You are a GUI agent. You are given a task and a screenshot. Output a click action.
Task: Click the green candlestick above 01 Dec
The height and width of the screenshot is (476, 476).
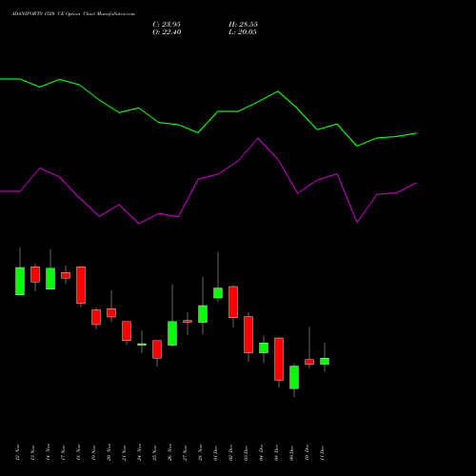(218, 293)
